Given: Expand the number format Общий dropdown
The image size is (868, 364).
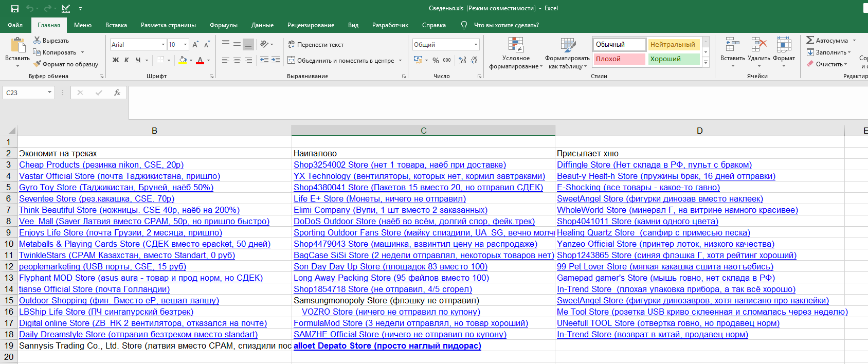Looking at the screenshot, I should [x=476, y=45].
